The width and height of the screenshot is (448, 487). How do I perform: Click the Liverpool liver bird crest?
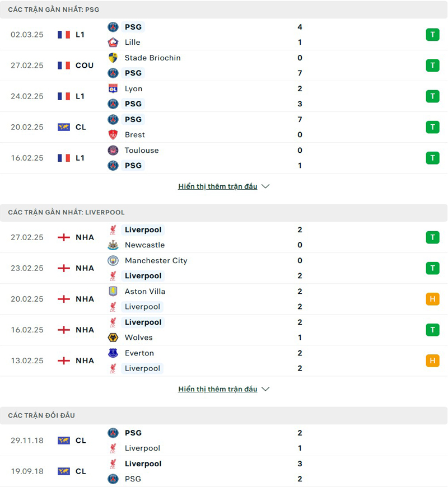[112, 230]
